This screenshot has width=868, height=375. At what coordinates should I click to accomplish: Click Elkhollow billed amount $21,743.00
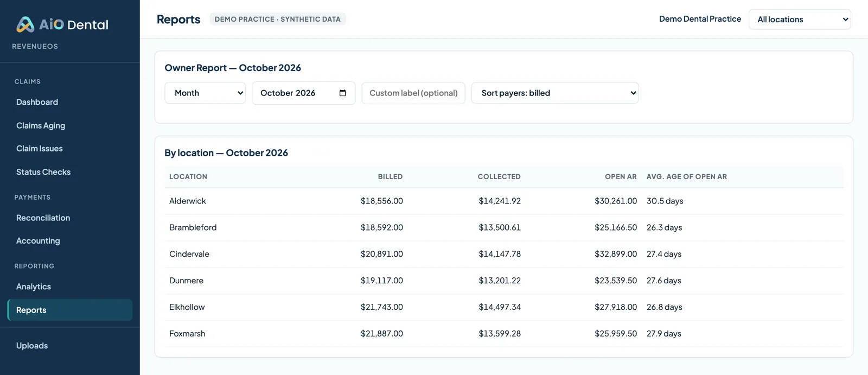pyautogui.click(x=382, y=307)
